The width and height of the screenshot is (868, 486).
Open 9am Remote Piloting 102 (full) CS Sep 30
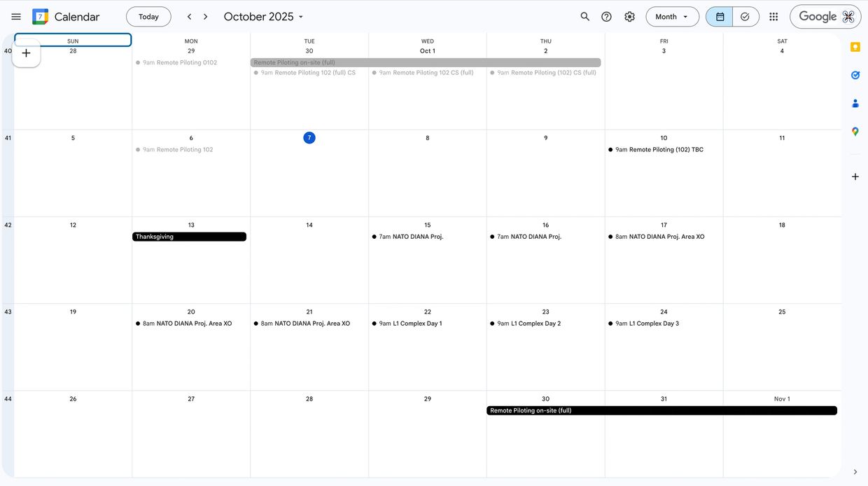(x=309, y=73)
